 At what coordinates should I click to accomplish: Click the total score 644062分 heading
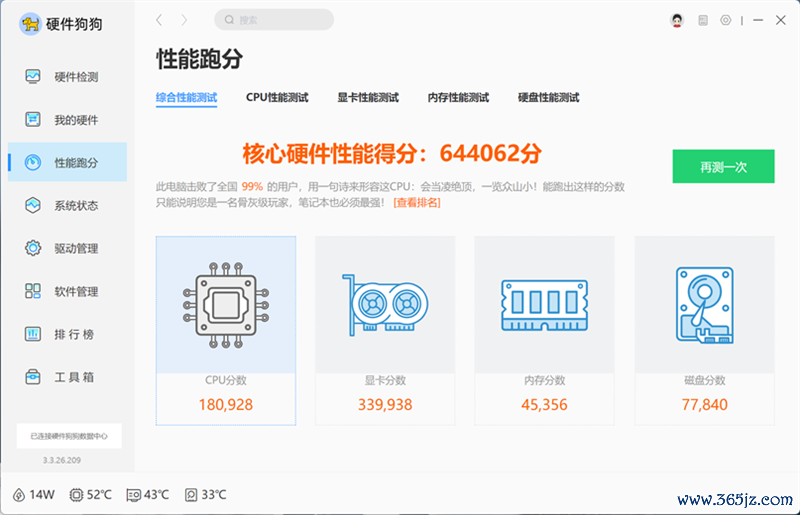(x=392, y=153)
